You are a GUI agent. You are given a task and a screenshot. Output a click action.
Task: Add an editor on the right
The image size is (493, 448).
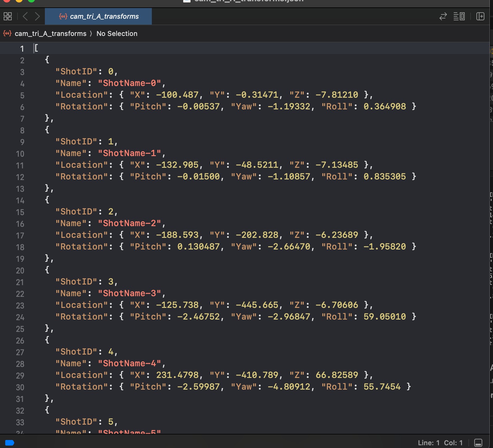pyautogui.click(x=480, y=16)
